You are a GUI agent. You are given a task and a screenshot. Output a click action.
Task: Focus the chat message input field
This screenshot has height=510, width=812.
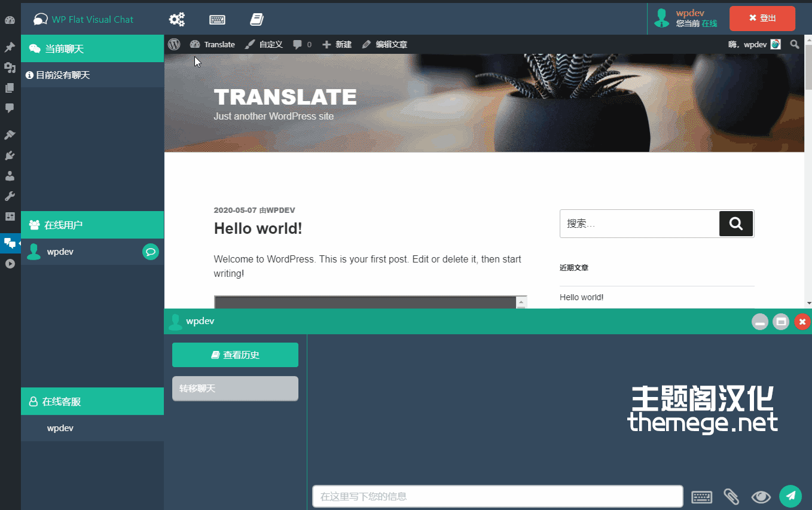coord(497,496)
